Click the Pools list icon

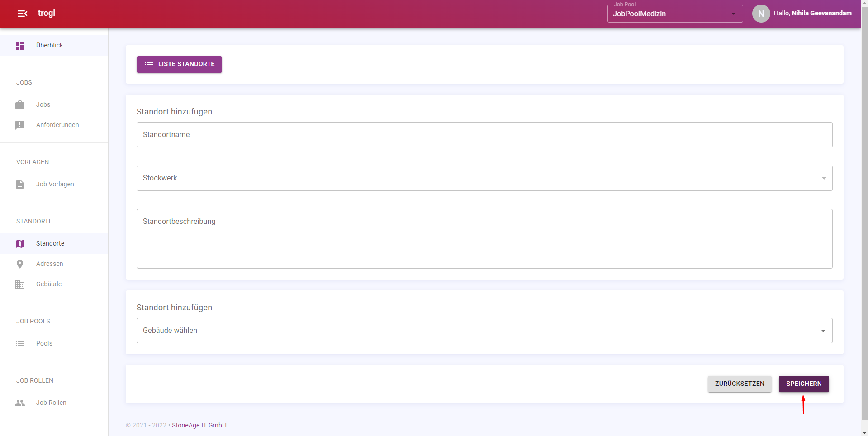coord(20,344)
